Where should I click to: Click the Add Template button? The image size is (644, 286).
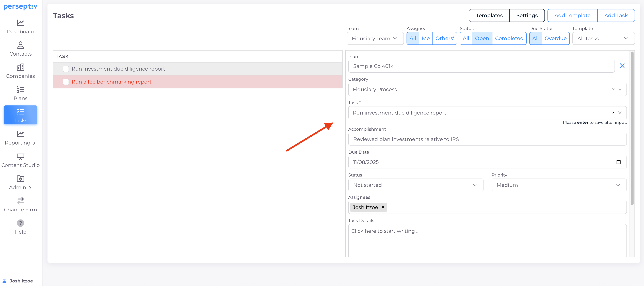pos(572,15)
